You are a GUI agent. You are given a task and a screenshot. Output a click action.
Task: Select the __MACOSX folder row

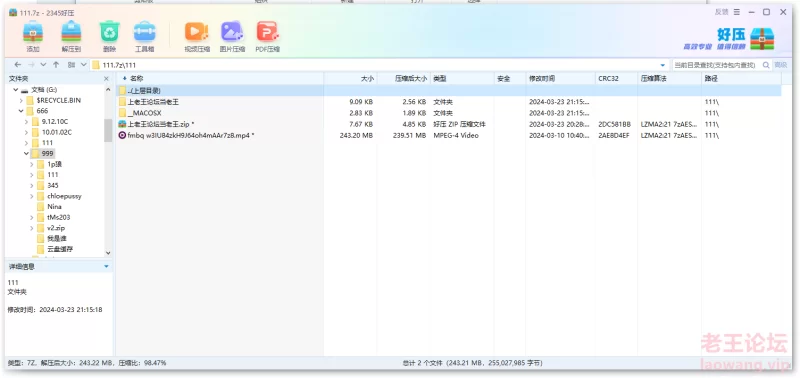(x=449, y=113)
